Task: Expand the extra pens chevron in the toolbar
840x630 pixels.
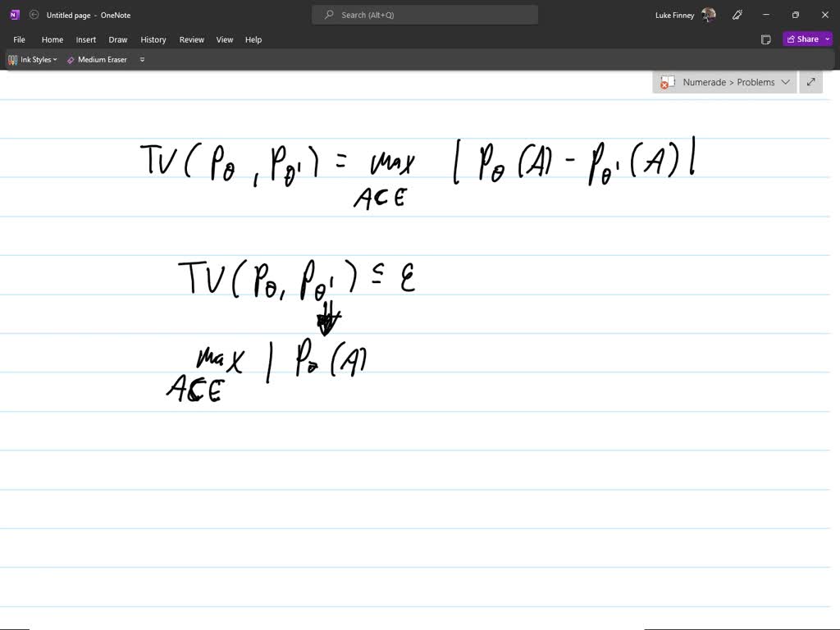Action: [x=141, y=59]
